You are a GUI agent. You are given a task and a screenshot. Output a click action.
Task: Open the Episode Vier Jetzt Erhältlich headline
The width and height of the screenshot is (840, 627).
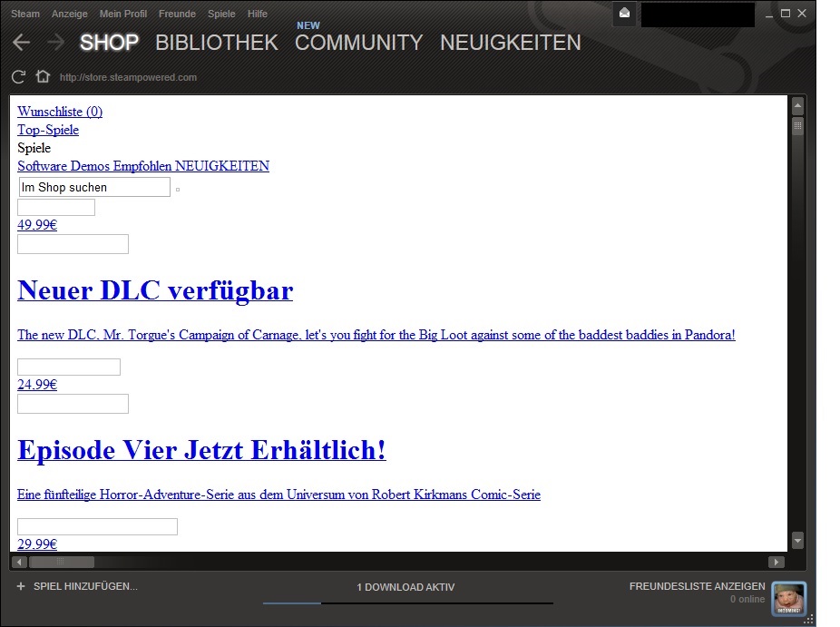[x=201, y=450]
